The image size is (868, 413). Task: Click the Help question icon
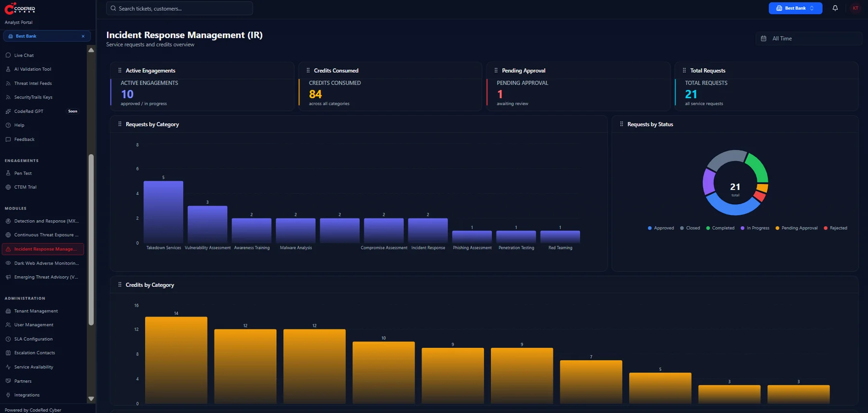point(8,125)
